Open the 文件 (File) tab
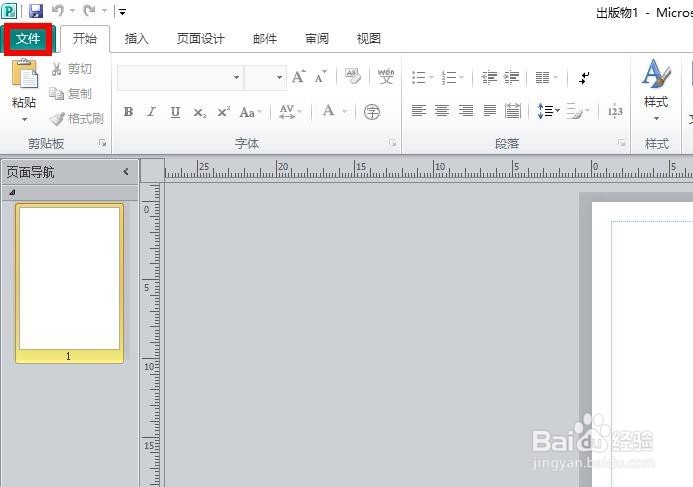 28,39
